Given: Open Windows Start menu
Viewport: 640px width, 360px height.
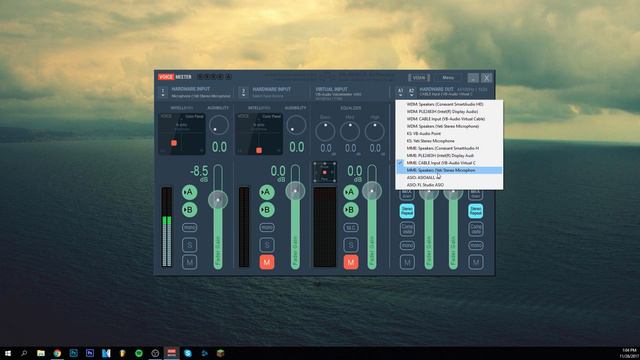Looking at the screenshot, I should point(8,353).
